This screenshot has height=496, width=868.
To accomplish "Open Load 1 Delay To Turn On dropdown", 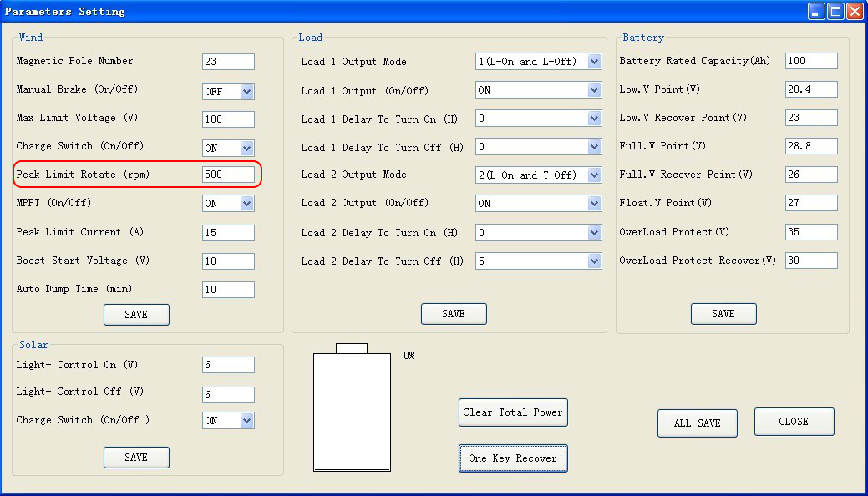I will [x=539, y=118].
